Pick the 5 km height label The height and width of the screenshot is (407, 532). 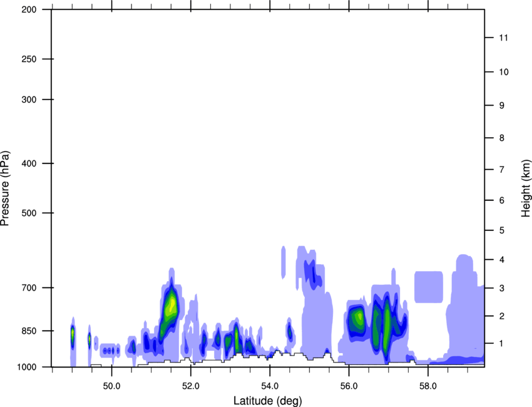click(x=501, y=230)
